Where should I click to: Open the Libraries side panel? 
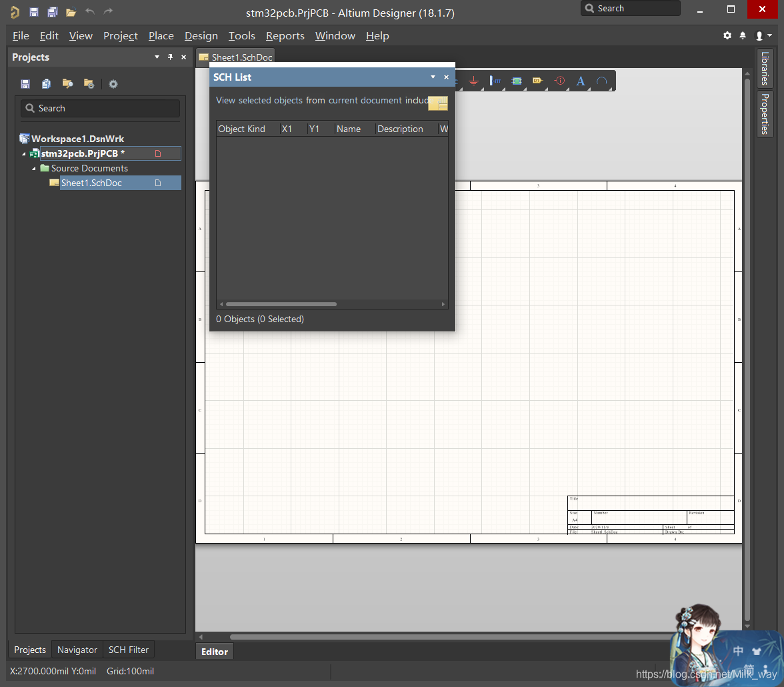pos(765,69)
